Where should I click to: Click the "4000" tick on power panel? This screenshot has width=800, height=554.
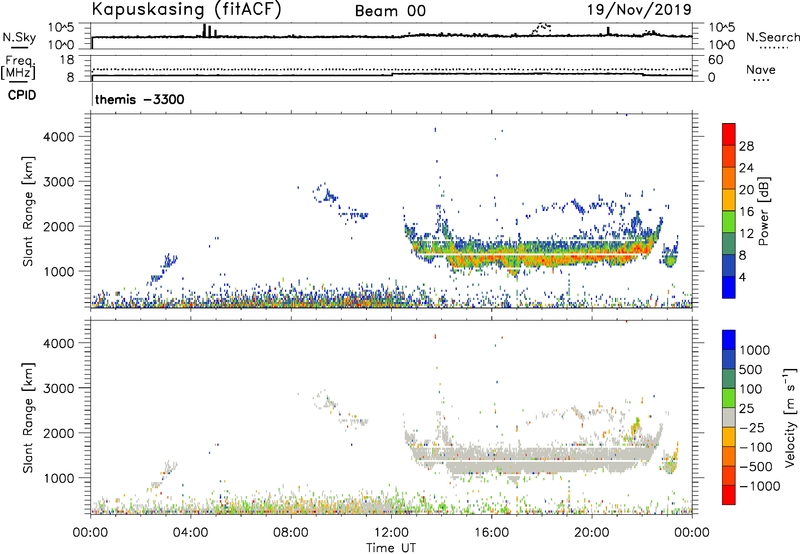58,137
